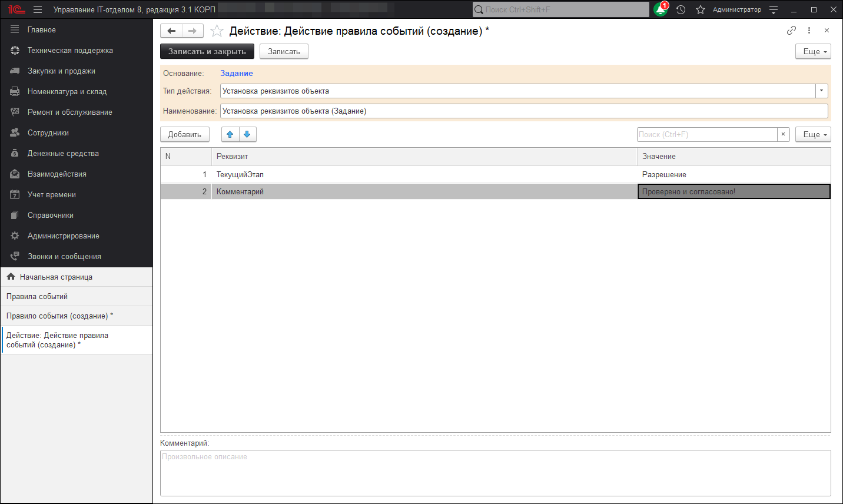Open the top Еще dropdown menu
Image resolution: width=843 pixels, height=504 pixels.
pyautogui.click(x=813, y=51)
